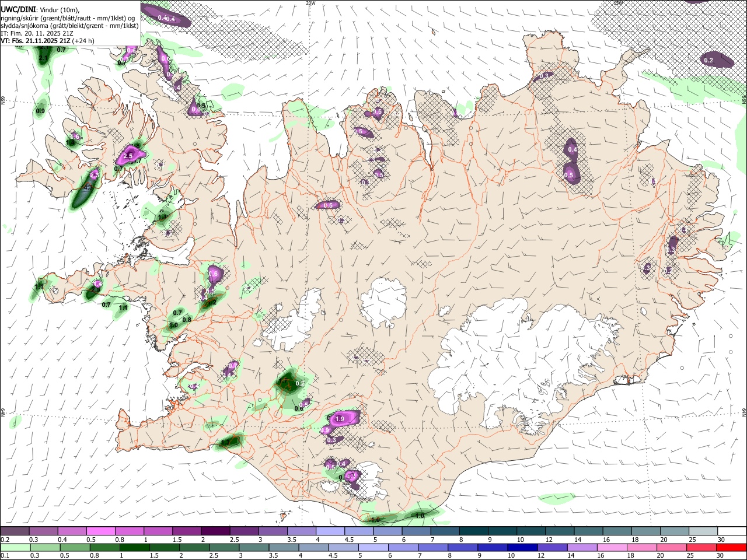Click the snow legend swatch between 2 and 2.5
This screenshot has height=560, width=747.
(215, 531)
